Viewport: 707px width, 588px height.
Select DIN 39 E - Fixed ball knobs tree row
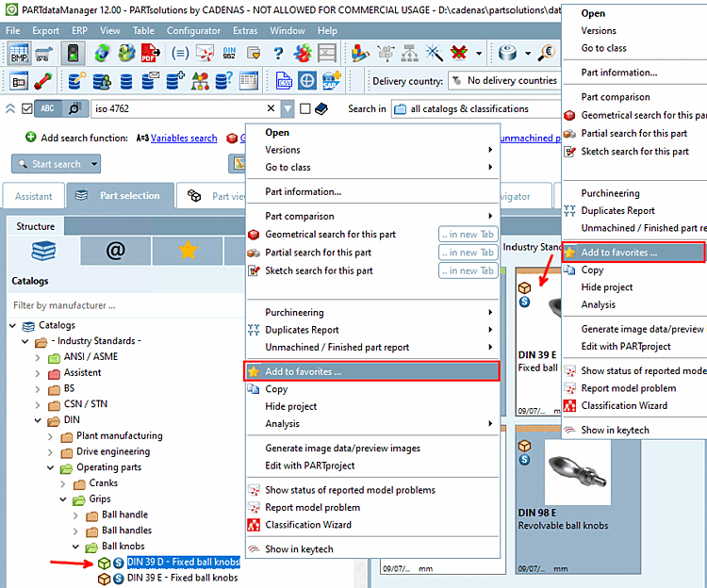click(182, 578)
